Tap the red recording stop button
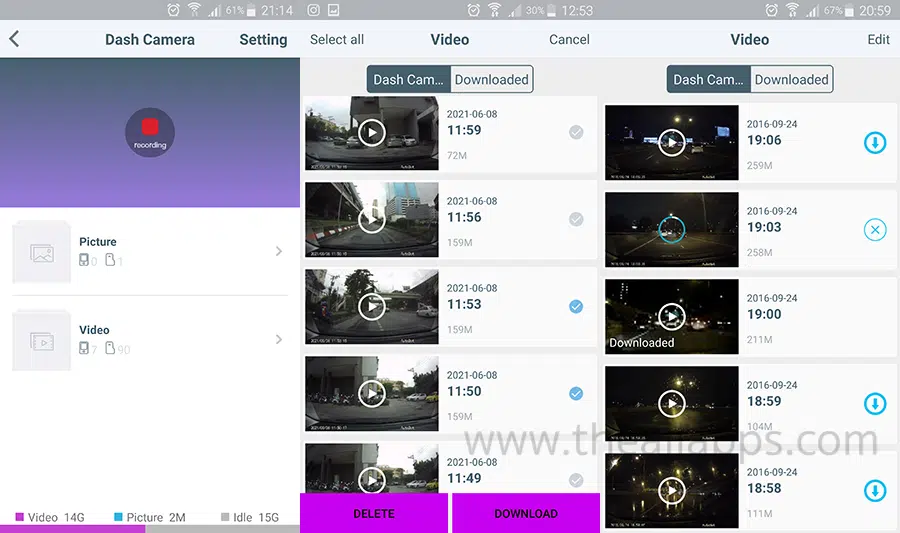 click(150, 128)
